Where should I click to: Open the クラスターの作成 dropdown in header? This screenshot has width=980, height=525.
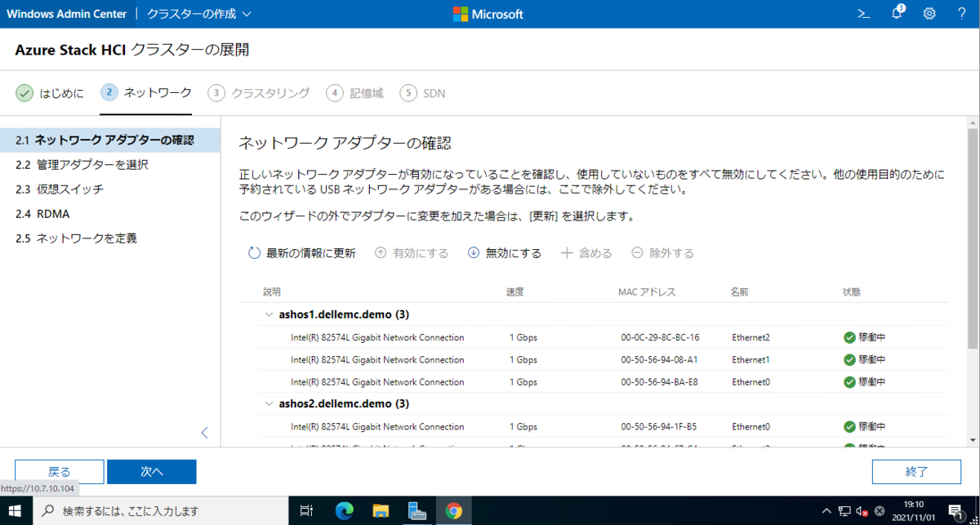(x=199, y=14)
